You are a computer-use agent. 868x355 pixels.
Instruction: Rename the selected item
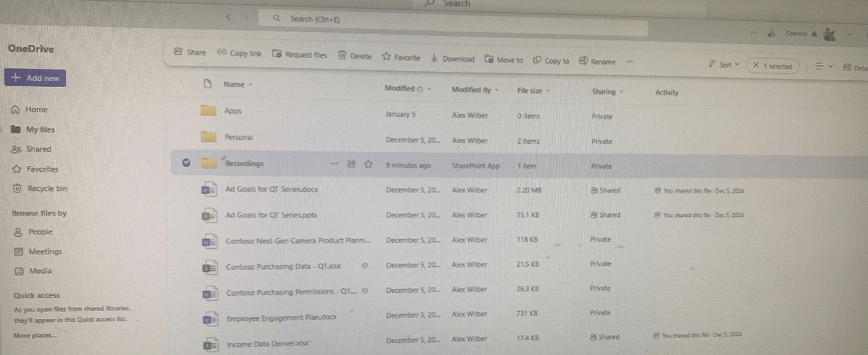597,61
